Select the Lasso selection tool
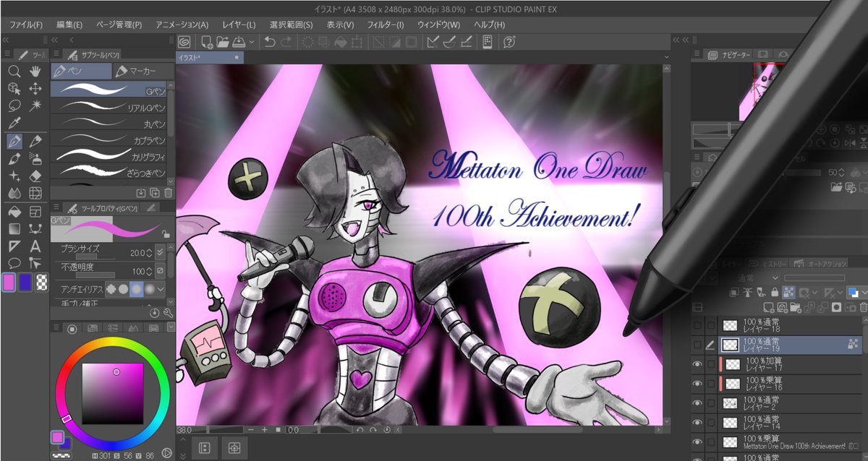The width and height of the screenshot is (868, 461). click(13, 105)
